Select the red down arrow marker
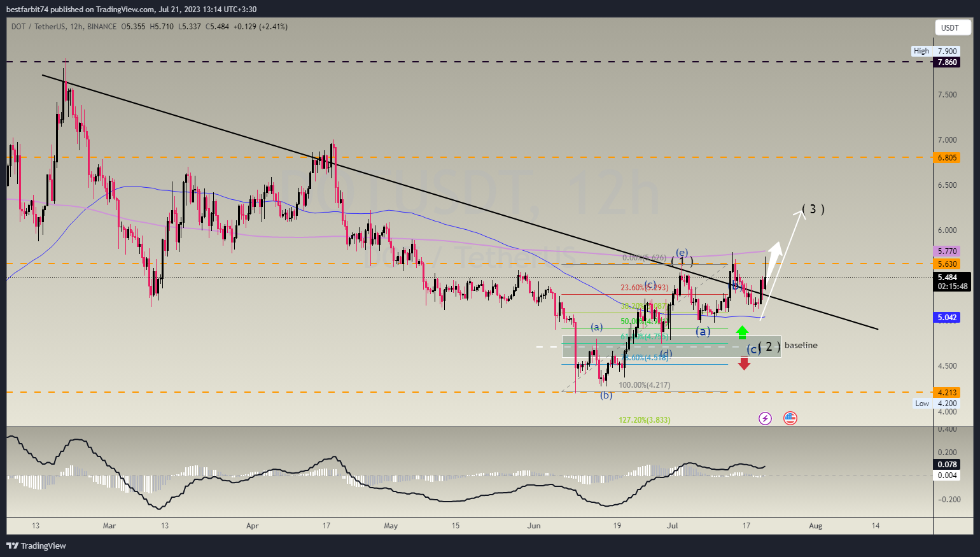The image size is (980, 557). pos(744,363)
